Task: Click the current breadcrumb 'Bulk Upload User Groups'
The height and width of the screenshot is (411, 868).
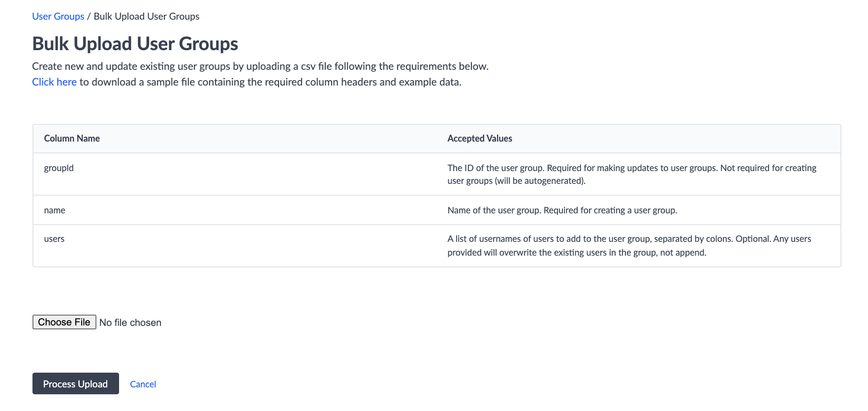Action: [x=147, y=16]
